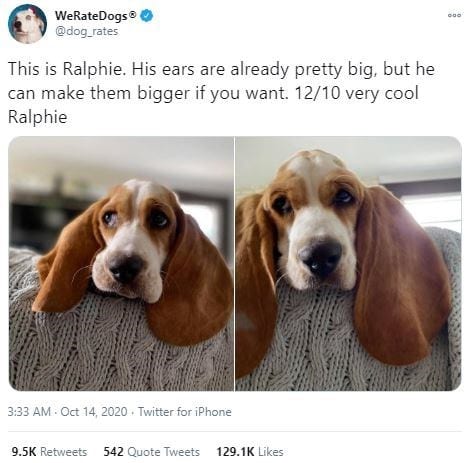This screenshot has width=469, height=463.
Task: Open the WeRateDogs profile avatar
Action: (27, 24)
